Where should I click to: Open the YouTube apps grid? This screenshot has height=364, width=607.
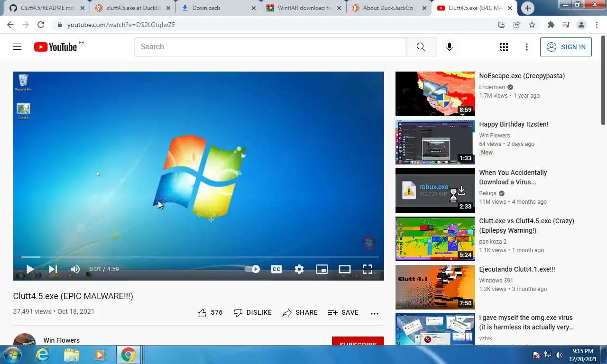(504, 47)
